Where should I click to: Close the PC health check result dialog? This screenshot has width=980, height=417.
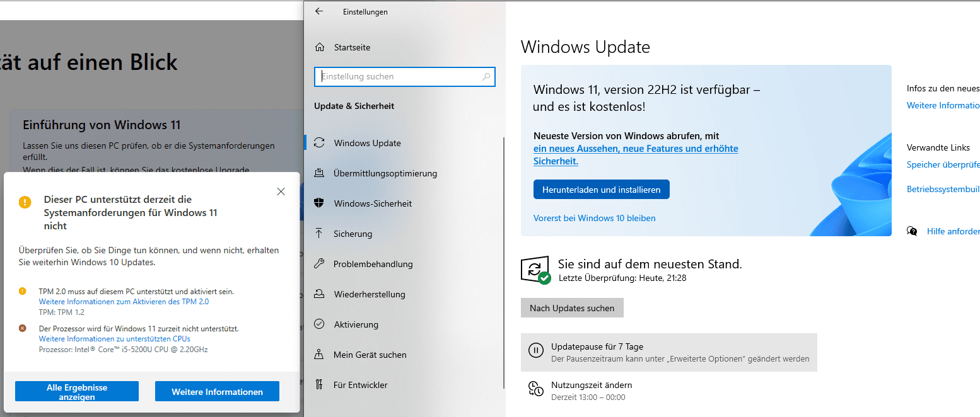click(281, 191)
